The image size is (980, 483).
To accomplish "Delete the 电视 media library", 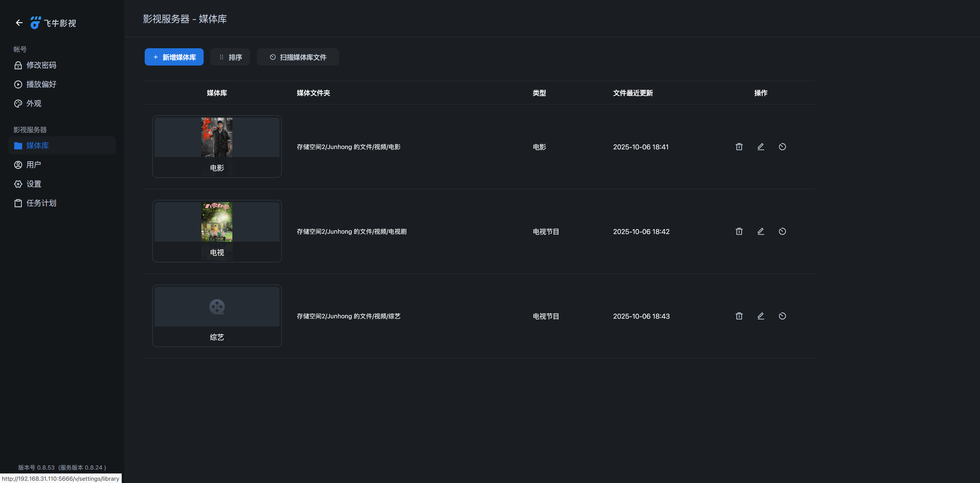I will click(x=739, y=231).
